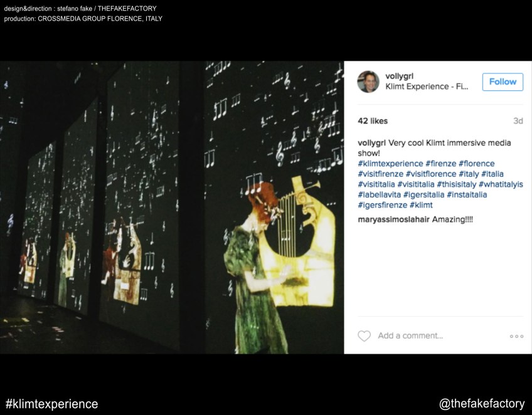Like the post with the heart icon
Image resolution: width=532 pixels, height=415 pixels.
click(364, 336)
